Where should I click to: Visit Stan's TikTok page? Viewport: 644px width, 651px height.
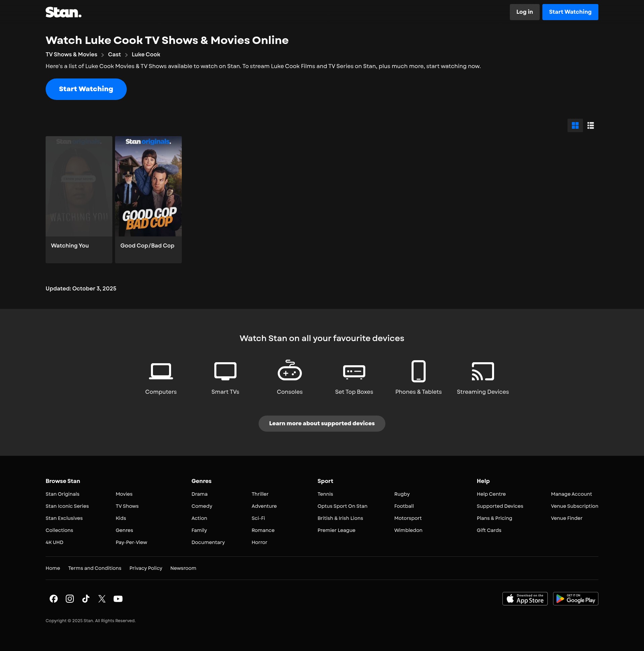[x=86, y=598]
